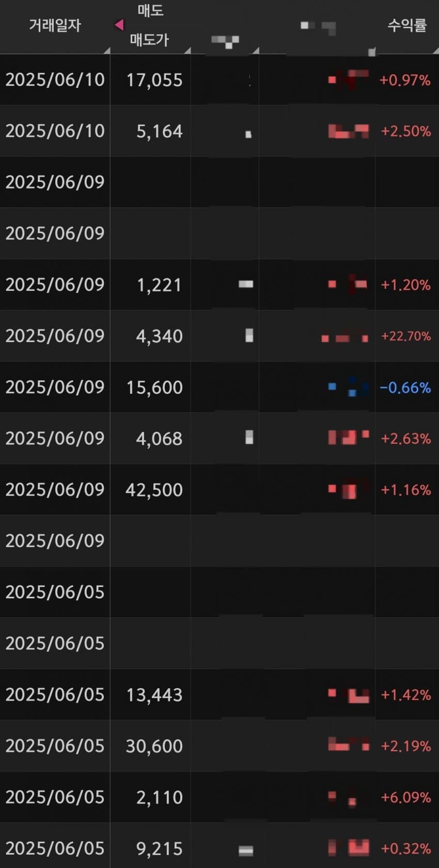Open the 13,443 row dated 2025/06/05

219,694
